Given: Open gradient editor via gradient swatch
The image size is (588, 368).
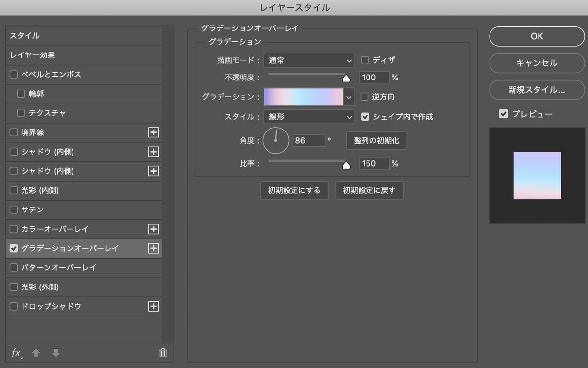Looking at the screenshot, I should (x=304, y=97).
